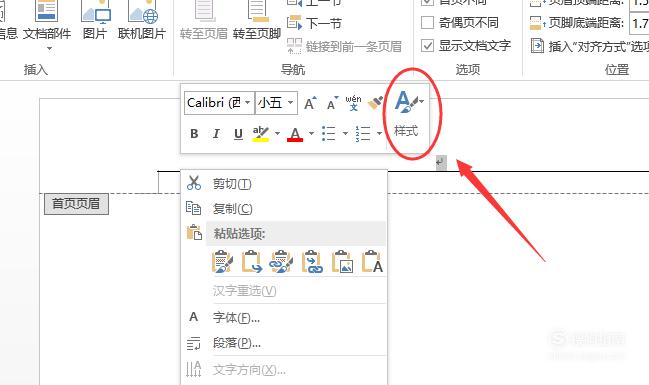Paste keep text only icon
Viewport: 649px width, 385px height.
[372, 261]
